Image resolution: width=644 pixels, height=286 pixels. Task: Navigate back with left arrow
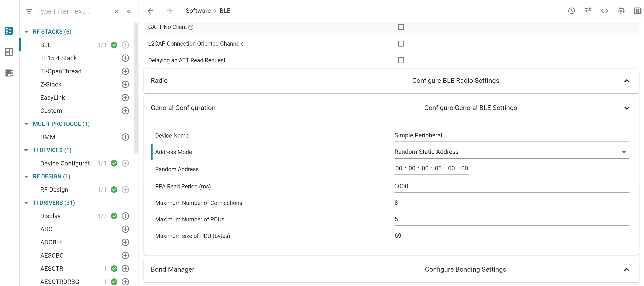150,11
